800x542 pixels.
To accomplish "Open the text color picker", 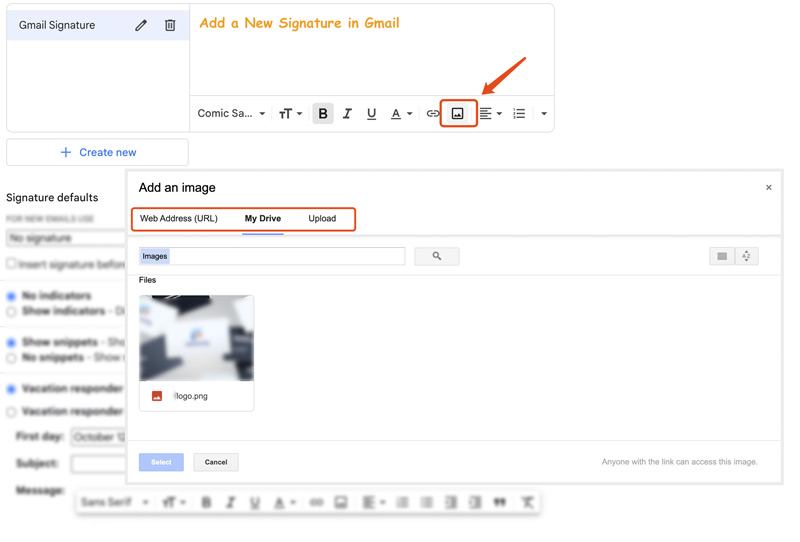I will 401,113.
